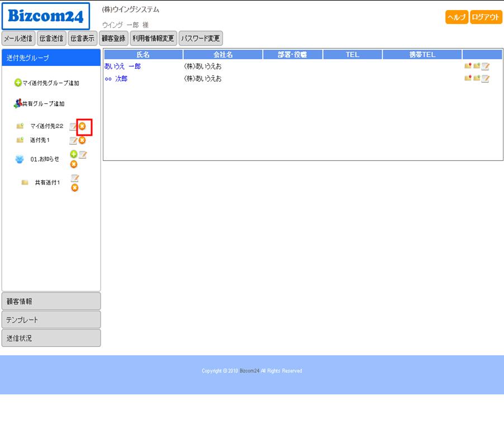Open edit icon for 共有送付1

[74, 178]
